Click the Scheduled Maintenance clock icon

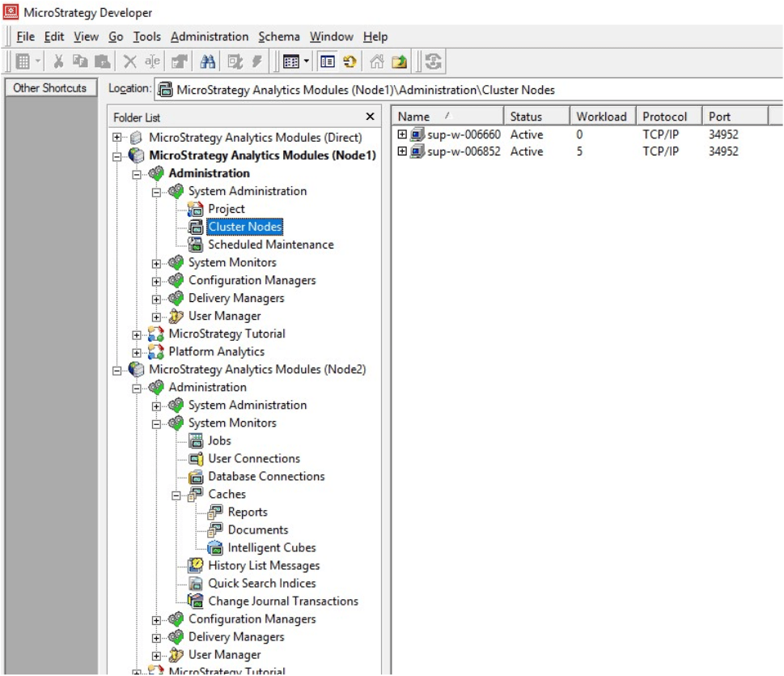click(x=196, y=244)
